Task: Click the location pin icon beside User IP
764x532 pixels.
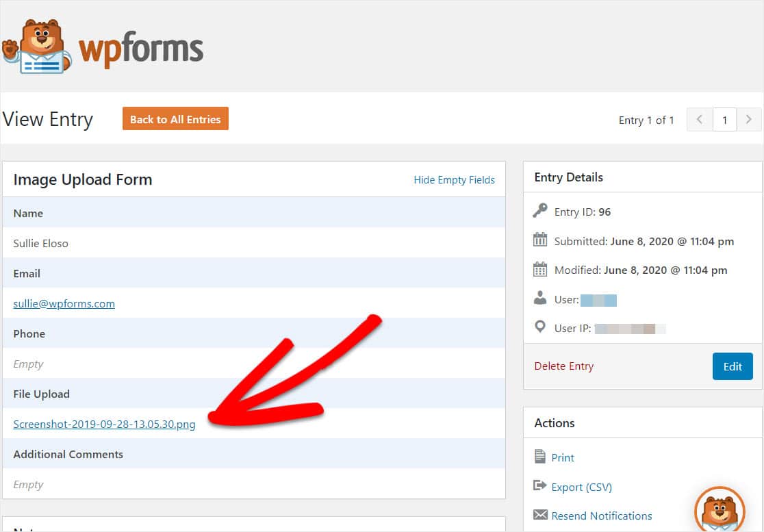Action: click(x=540, y=327)
